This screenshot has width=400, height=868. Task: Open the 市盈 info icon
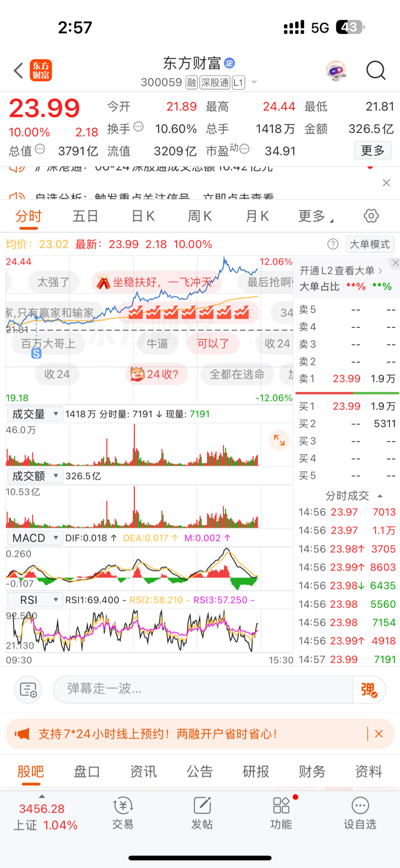244,149
